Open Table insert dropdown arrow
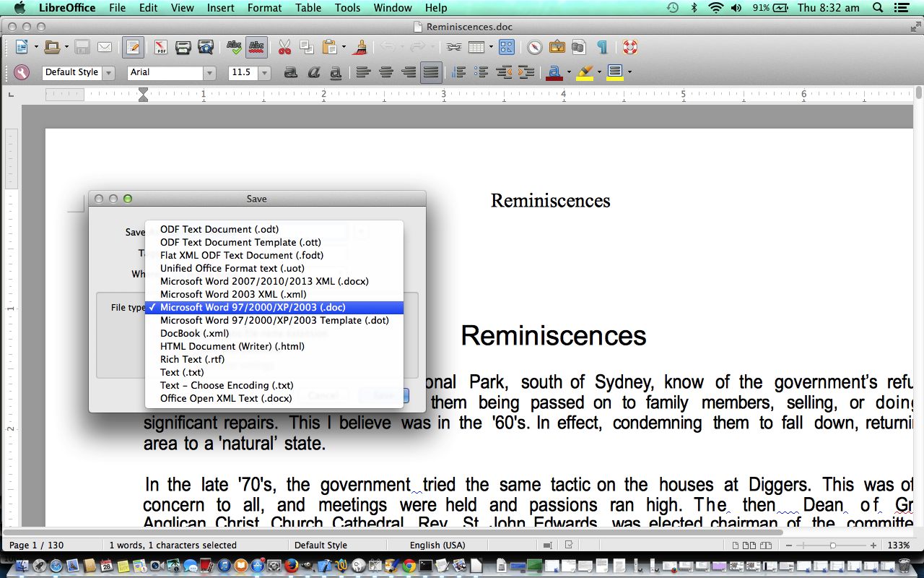This screenshot has width=924, height=578. [491, 48]
